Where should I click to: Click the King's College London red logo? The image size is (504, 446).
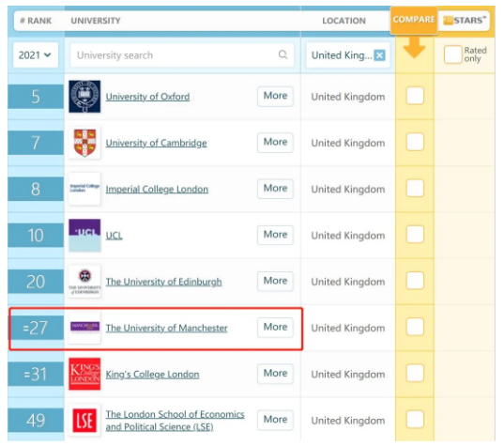point(84,374)
